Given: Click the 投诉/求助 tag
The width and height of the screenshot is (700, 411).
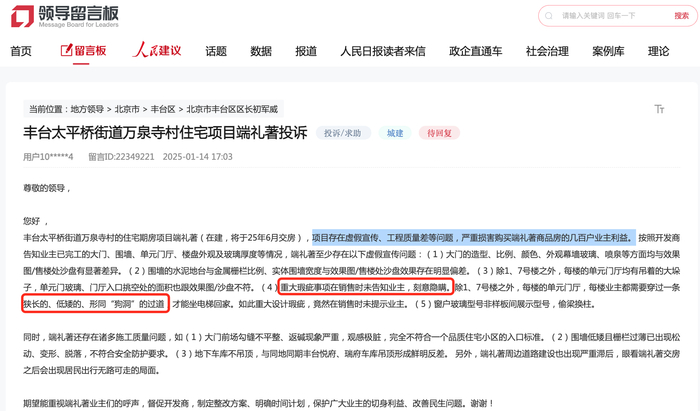Looking at the screenshot, I should coord(343,133).
